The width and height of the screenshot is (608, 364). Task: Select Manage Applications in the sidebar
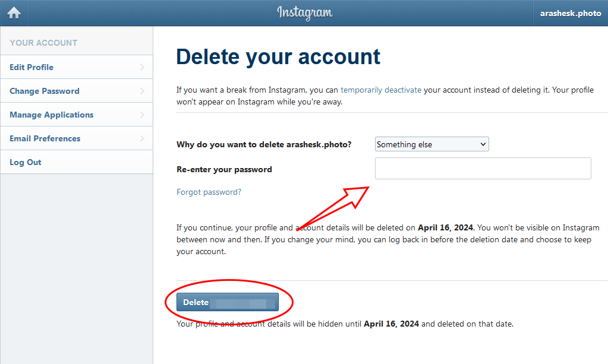(x=52, y=115)
